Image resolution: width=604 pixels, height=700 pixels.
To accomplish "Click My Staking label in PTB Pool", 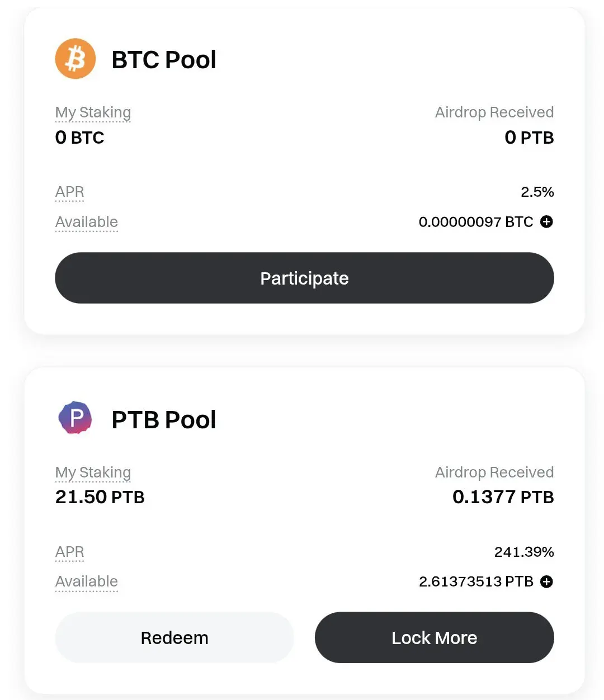I will click(x=93, y=473).
